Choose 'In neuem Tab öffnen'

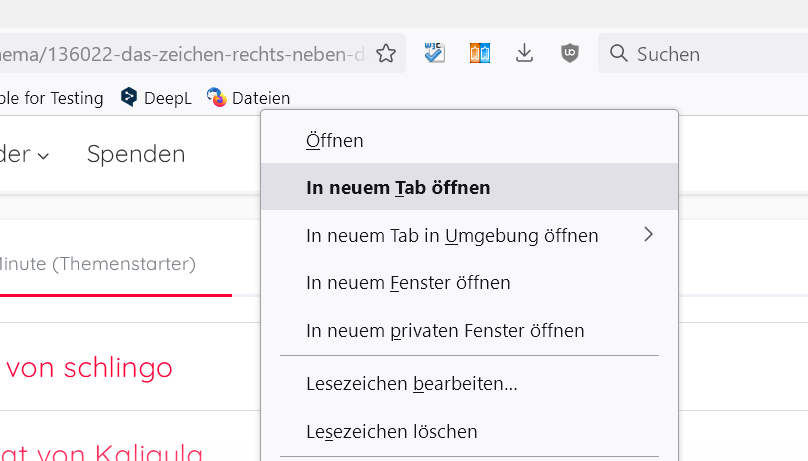(x=398, y=187)
